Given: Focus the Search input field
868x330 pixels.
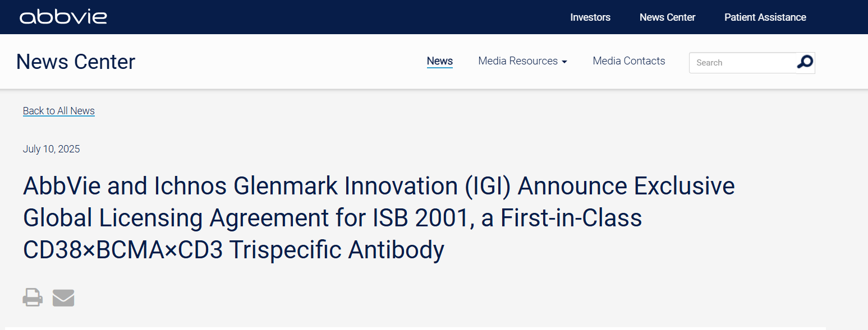Looking at the screenshot, I should (742, 63).
